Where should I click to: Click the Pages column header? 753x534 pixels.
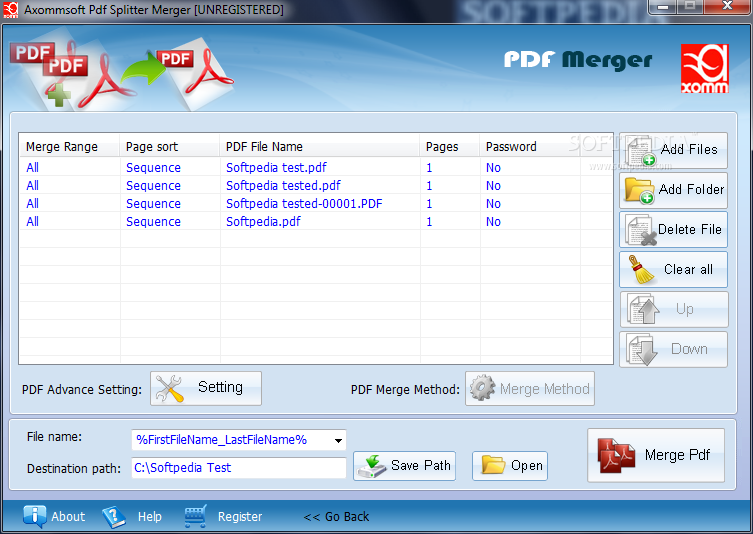click(450, 146)
